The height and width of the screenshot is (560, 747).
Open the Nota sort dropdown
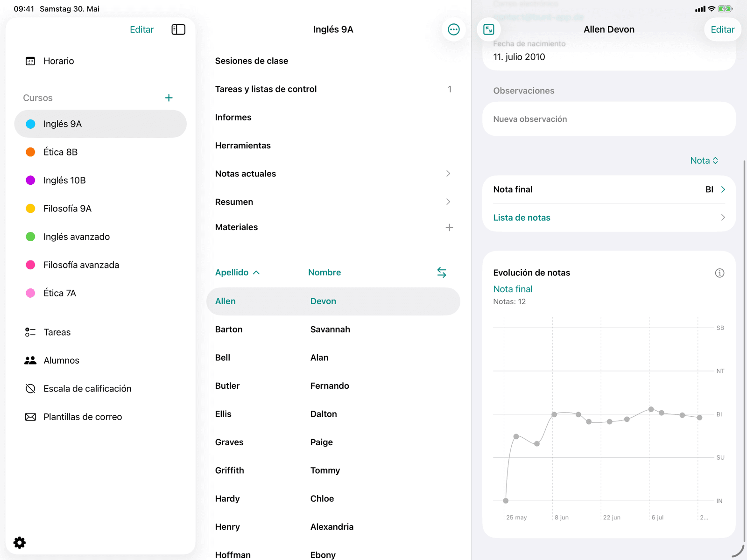[704, 161]
